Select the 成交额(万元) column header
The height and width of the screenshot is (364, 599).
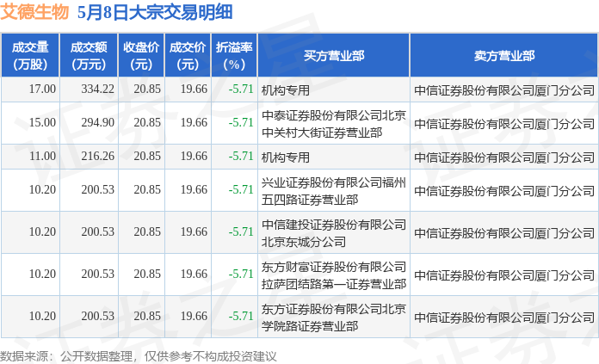(89, 55)
